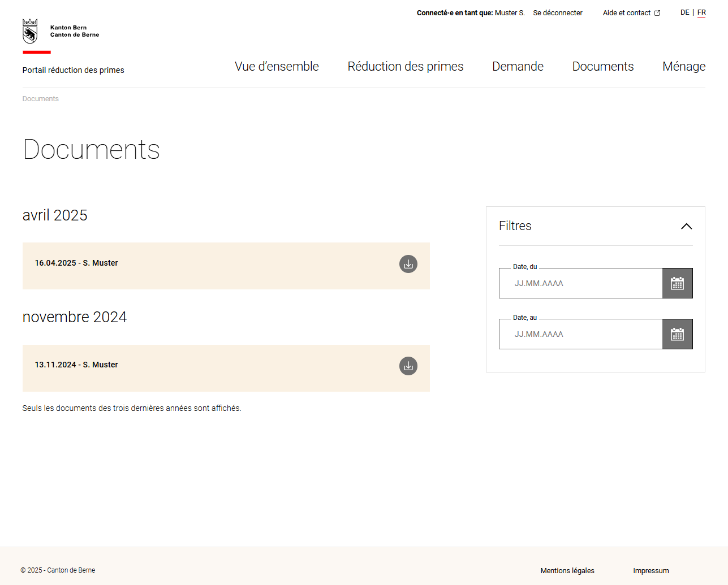Open the Vue d'ensemble menu item
This screenshot has height=585, width=728.
[277, 66]
